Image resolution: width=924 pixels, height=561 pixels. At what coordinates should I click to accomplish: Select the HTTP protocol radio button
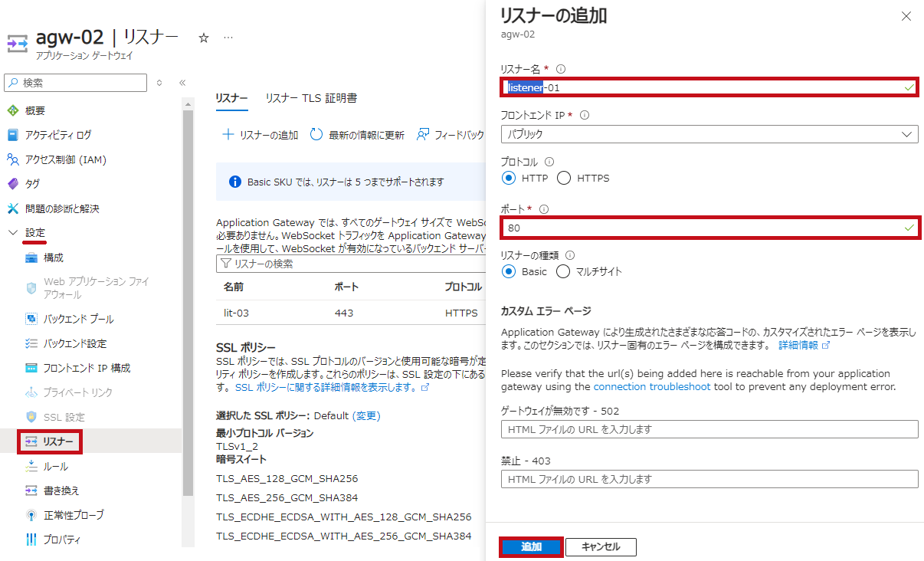point(509,179)
